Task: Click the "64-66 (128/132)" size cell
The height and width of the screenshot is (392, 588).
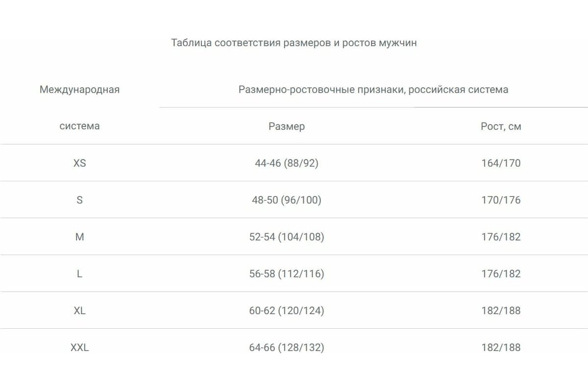Action: pyautogui.click(x=286, y=347)
